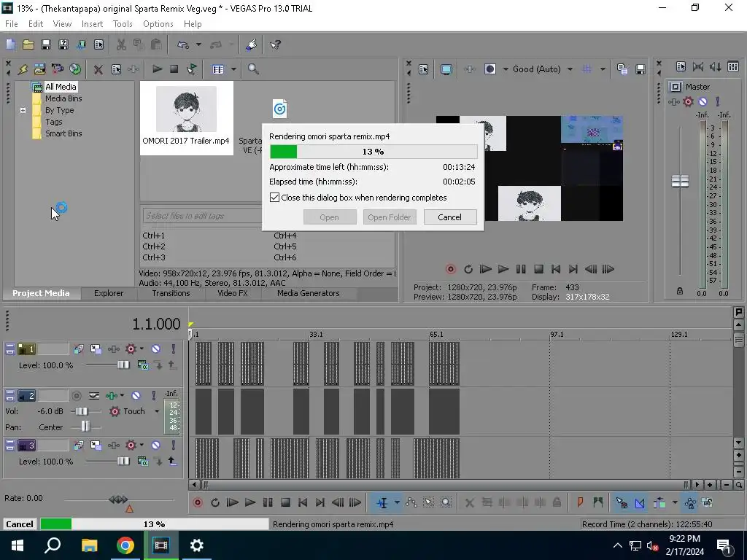Click the Cut scissors icon in toolbar
Screen dimensions: 747x560
[x=121, y=44]
